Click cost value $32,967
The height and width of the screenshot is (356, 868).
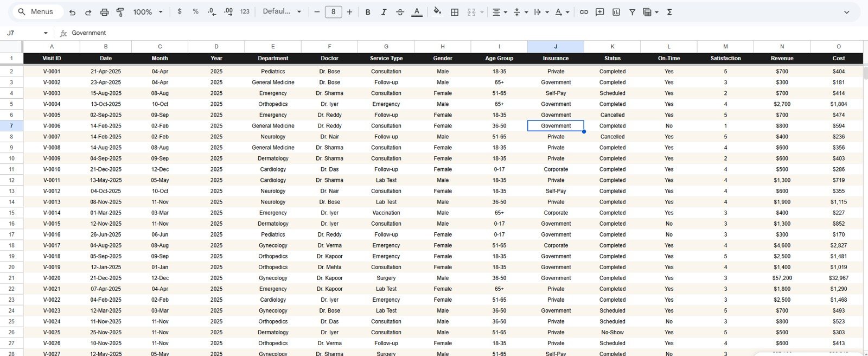coord(838,278)
